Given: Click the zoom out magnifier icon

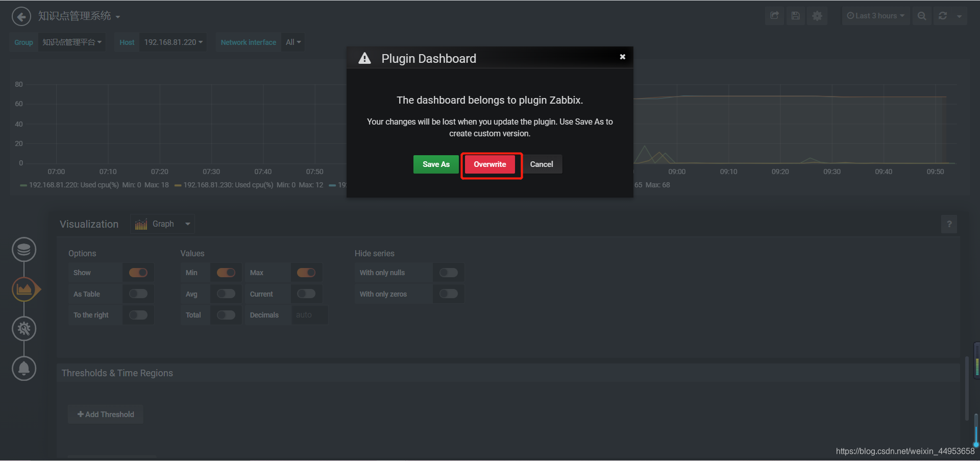Looking at the screenshot, I should (x=922, y=16).
